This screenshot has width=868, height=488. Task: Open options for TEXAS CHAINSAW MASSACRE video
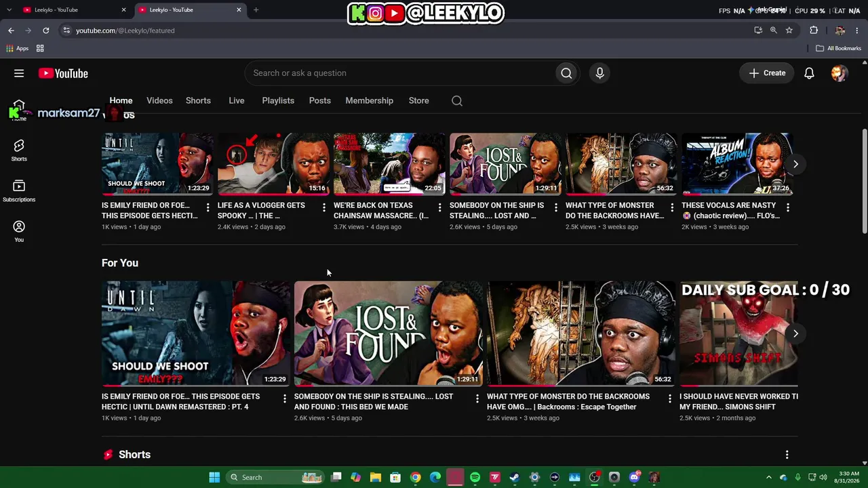coord(439,207)
